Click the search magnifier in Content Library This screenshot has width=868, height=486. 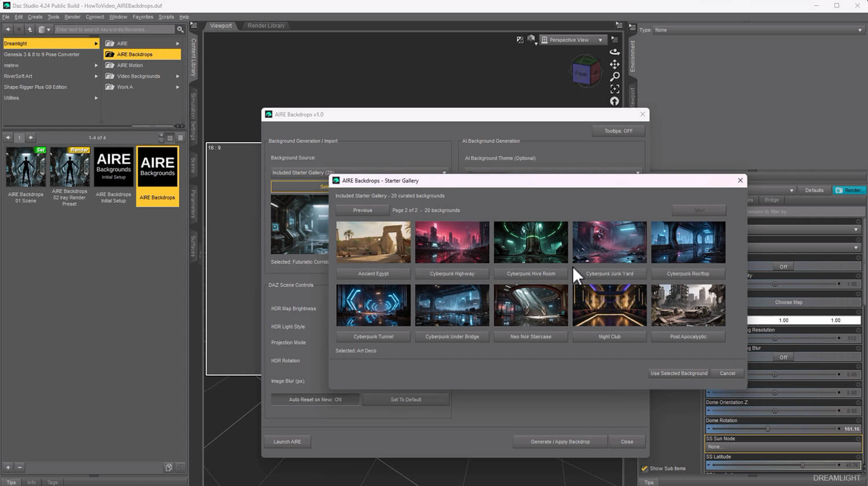[180, 29]
